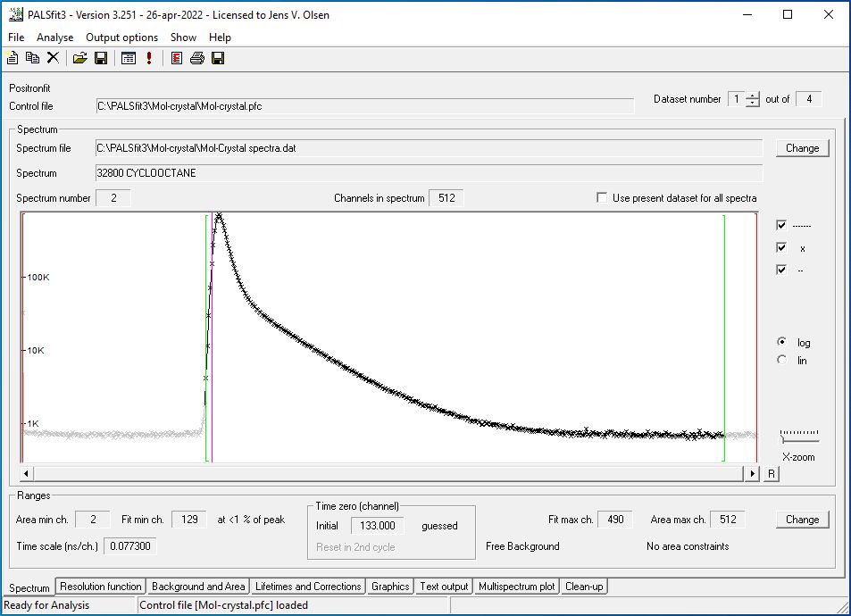Screen dimensions: 851x616
Task: Click the Copy toolbar icon
Action: (31, 57)
